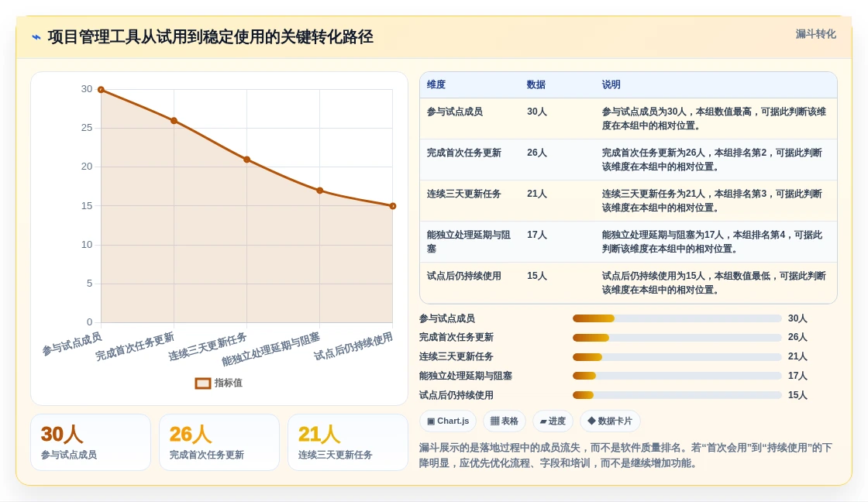The image size is (868, 502).
Task: Click the description starting 试点后仍持续使用为15人
Action: coord(714,283)
